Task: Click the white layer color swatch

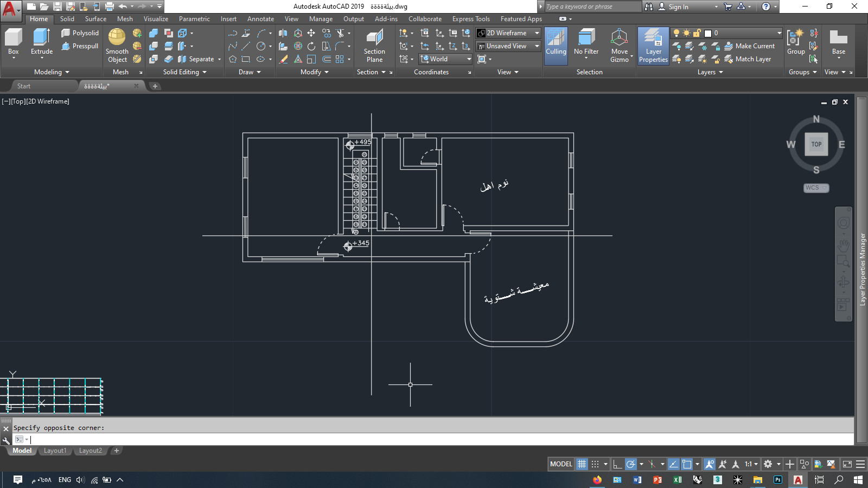Action: 708,33
